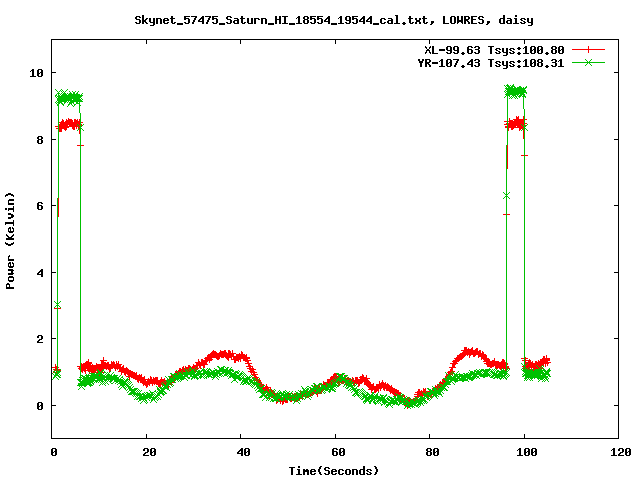Click the y-axis tick label 4
The height and width of the screenshot is (480, 640).
coord(40,273)
